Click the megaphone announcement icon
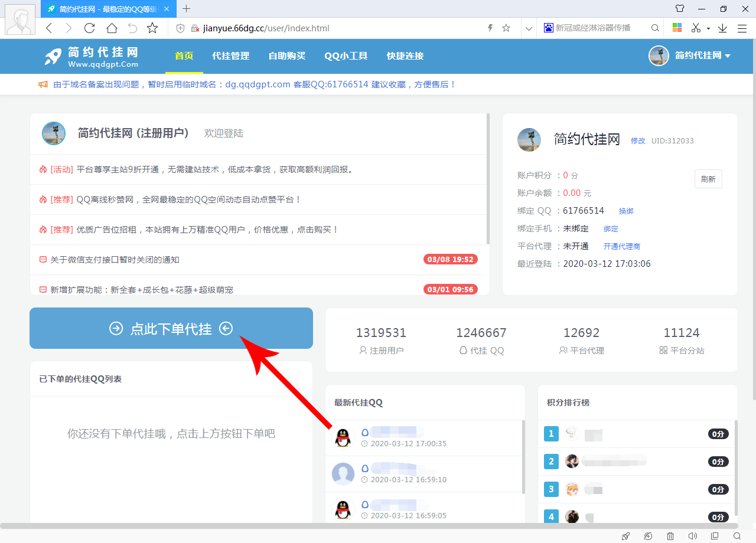The height and width of the screenshot is (543, 756). tap(43, 84)
